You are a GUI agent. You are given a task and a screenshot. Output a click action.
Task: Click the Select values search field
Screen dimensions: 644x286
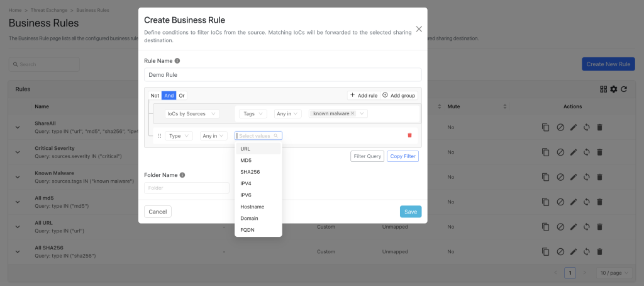[x=258, y=136]
